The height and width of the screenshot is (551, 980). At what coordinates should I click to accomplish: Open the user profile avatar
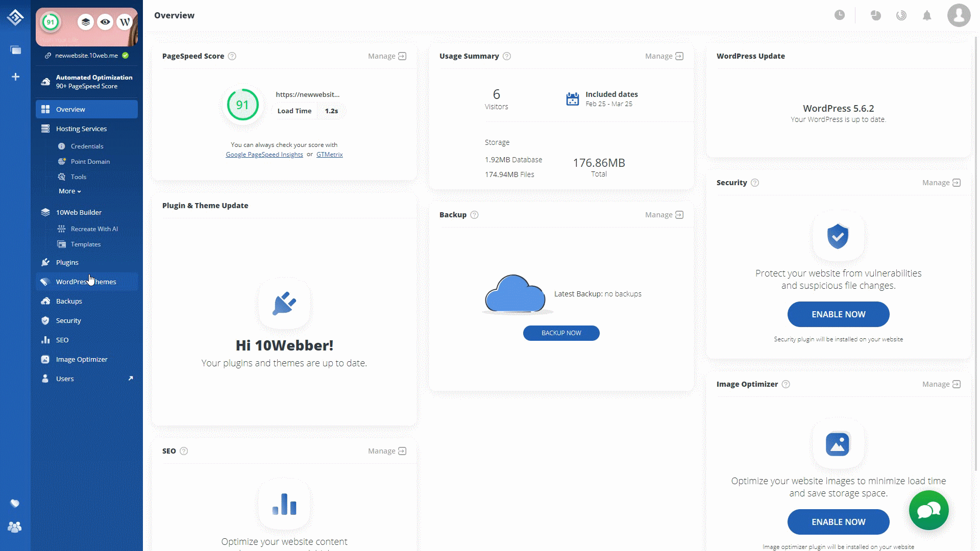pos(959,15)
